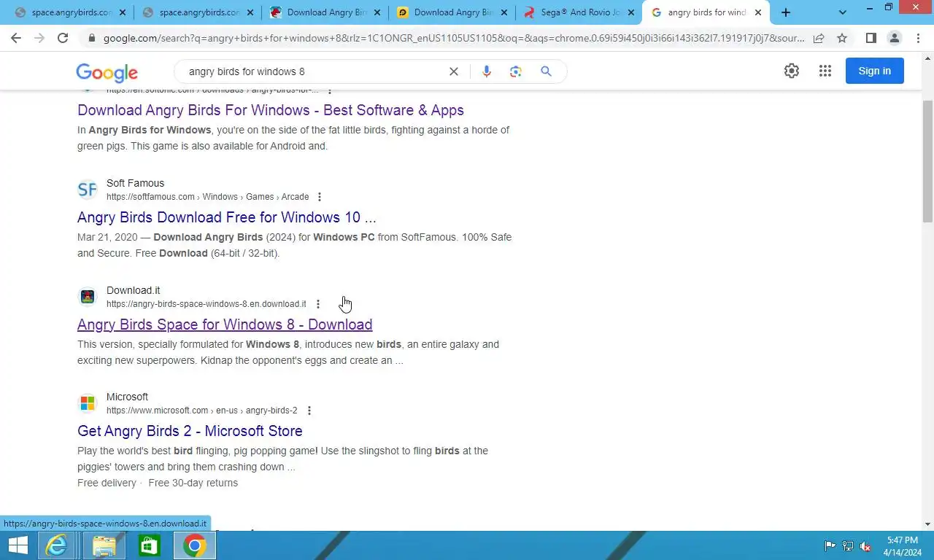
Task: Click the browser address bar URL
Action: pos(454,38)
